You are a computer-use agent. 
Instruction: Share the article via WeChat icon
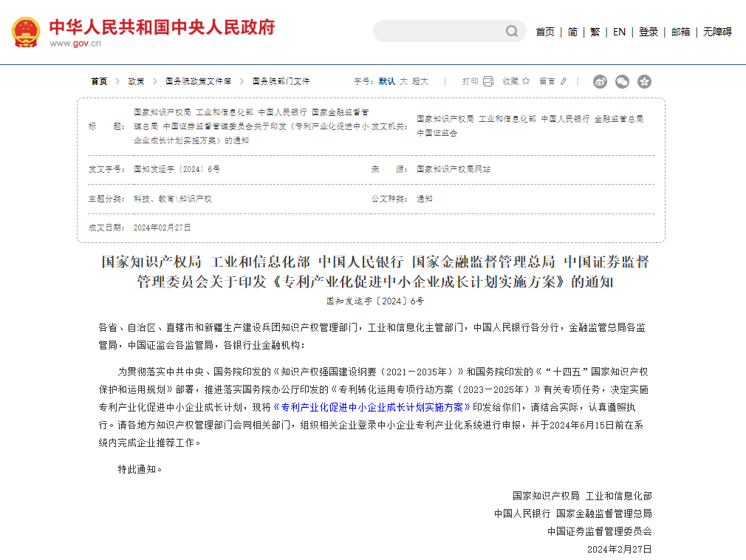(x=621, y=82)
